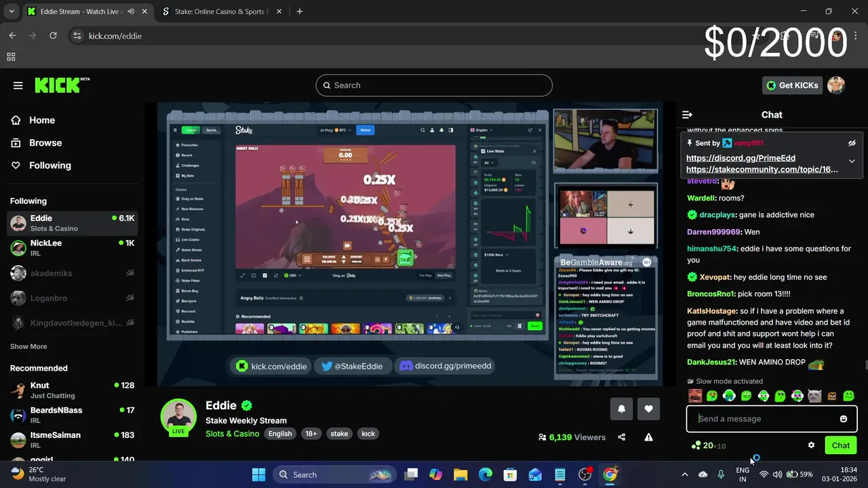
Task: Click the channel points balance icon
Action: pyautogui.click(x=696, y=445)
